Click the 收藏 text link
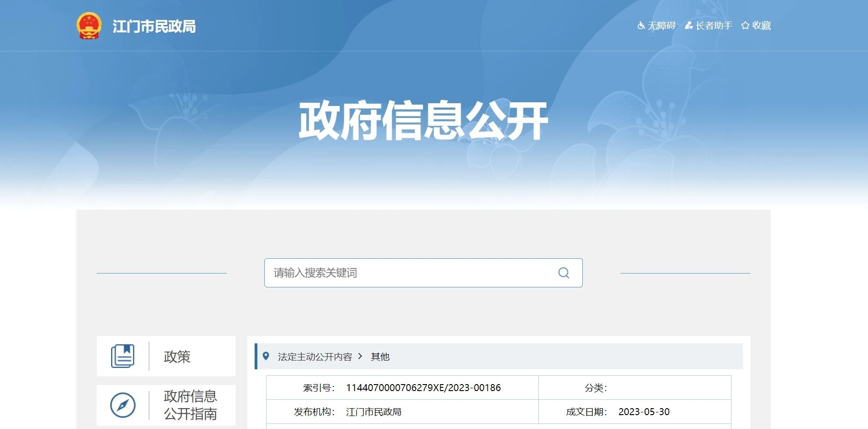Screen dimensions: 868x429 click(x=762, y=25)
